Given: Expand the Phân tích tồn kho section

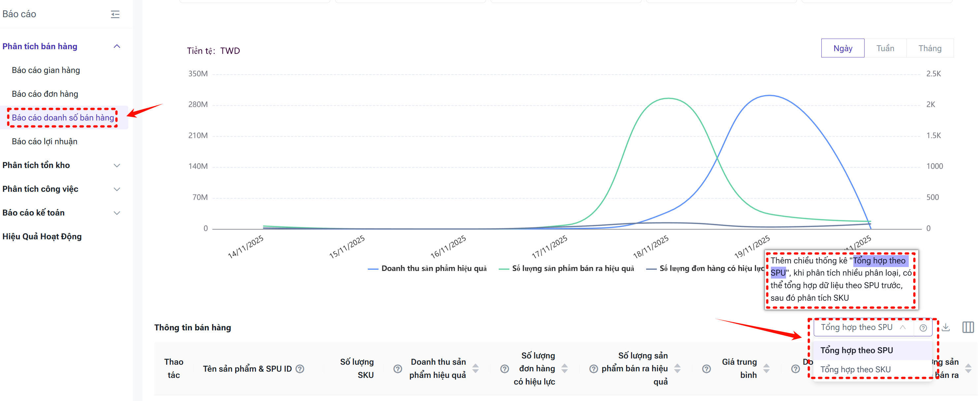Looking at the screenshot, I should (117, 165).
